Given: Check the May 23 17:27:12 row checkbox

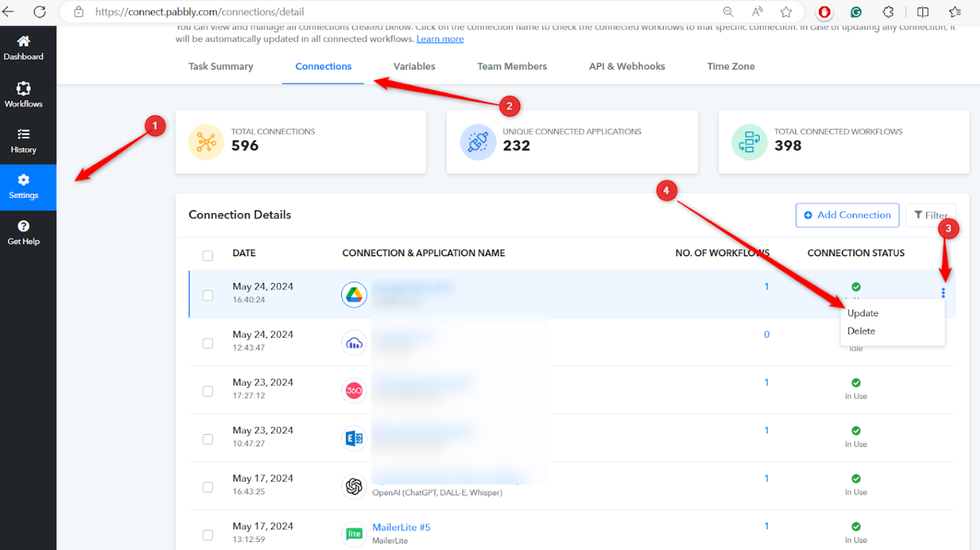Looking at the screenshot, I should point(208,392).
